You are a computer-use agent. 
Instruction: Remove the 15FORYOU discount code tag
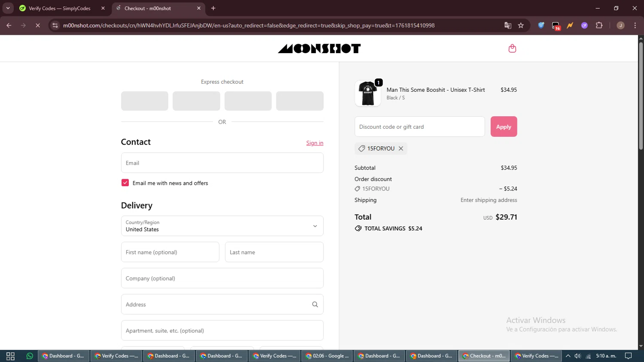click(x=401, y=148)
